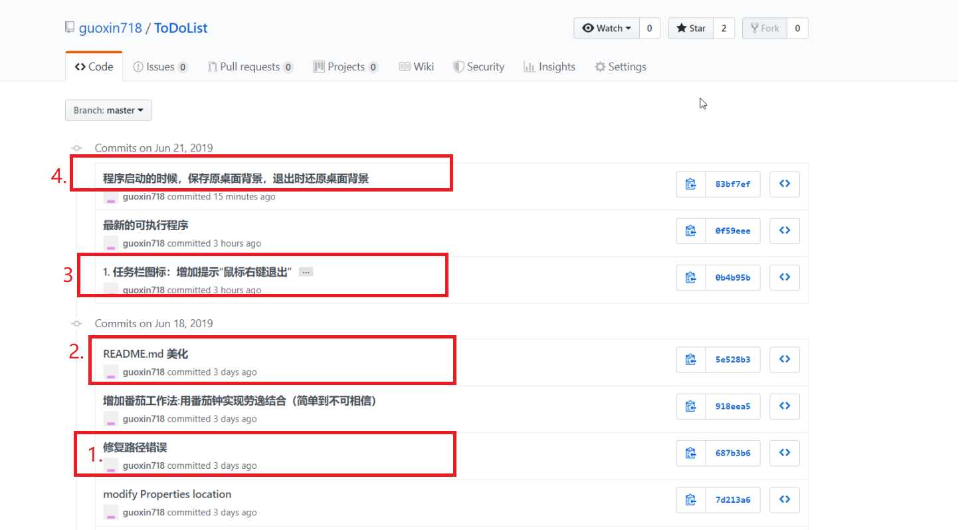
Task: Open the Pull requests tab
Action: click(x=250, y=66)
